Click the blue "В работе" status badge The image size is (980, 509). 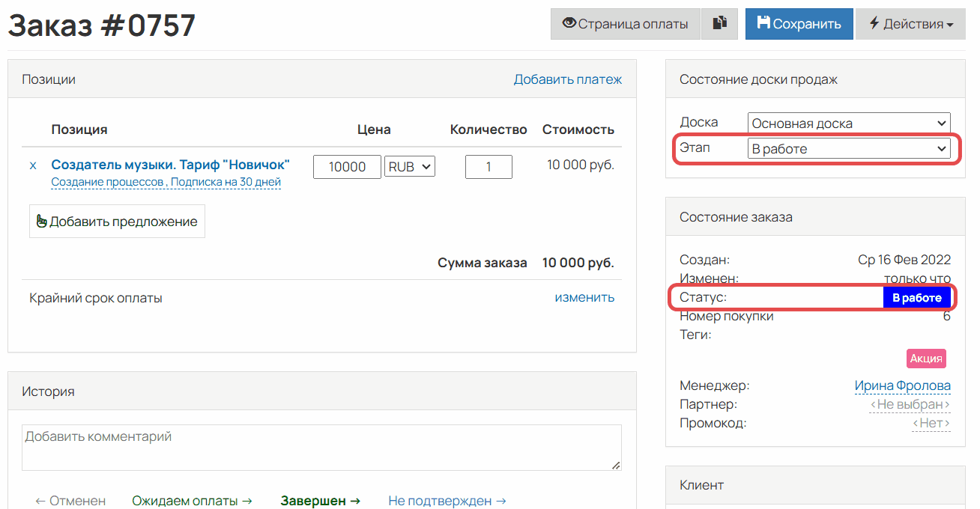point(918,297)
